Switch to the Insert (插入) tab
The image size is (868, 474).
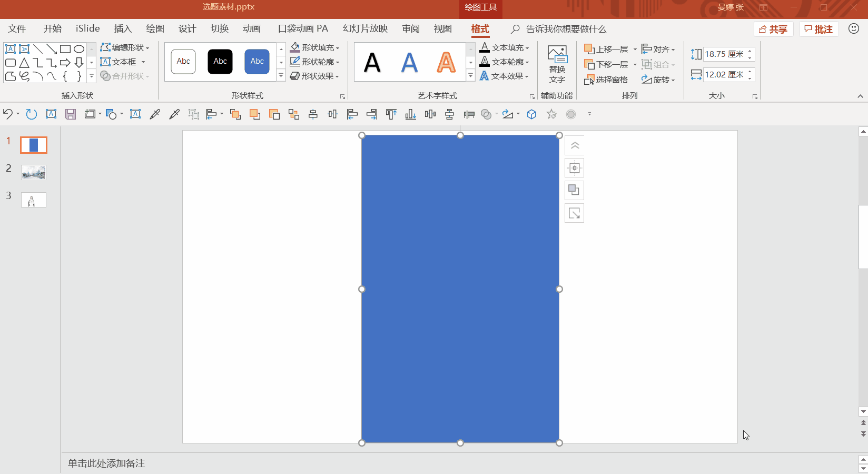tap(123, 28)
